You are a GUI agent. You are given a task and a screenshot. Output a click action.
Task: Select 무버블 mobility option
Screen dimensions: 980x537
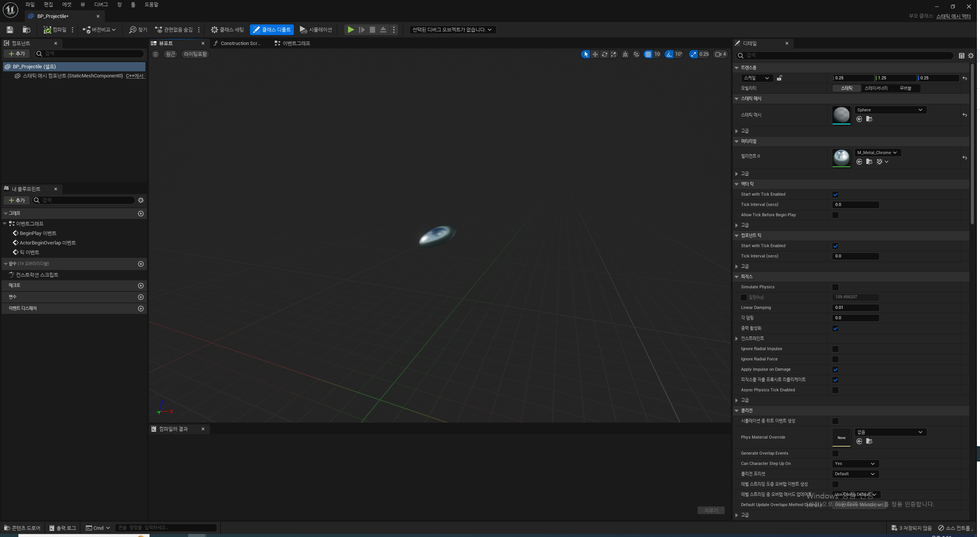(x=905, y=88)
